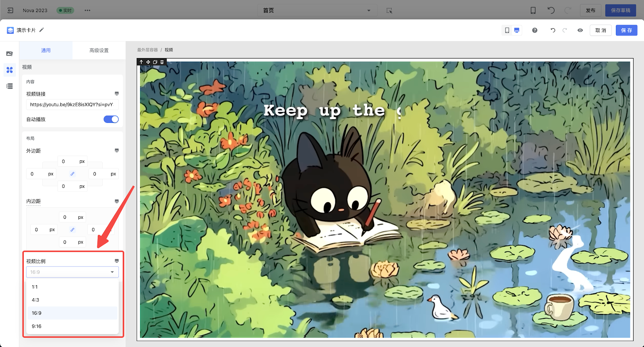Choose the 1:1 ratio option
Image resolution: width=644 pixels, height=347 pixels.
tap(72, 287)
